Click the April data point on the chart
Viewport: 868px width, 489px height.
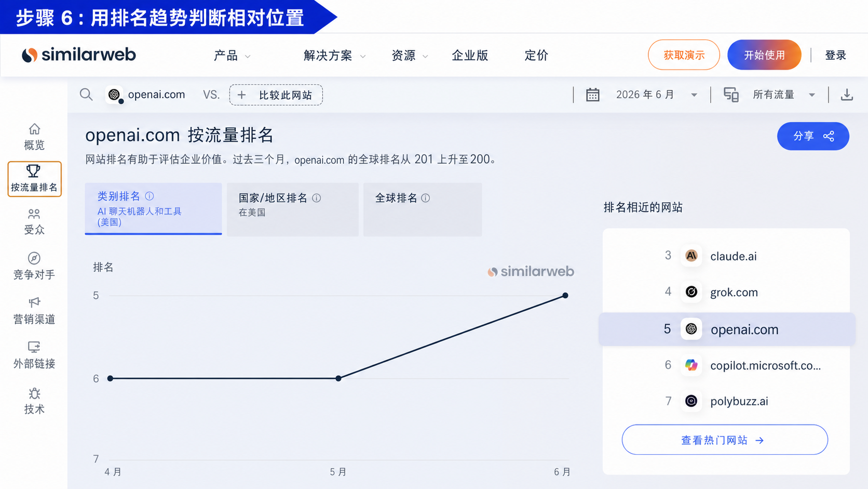tap(110, 378)
